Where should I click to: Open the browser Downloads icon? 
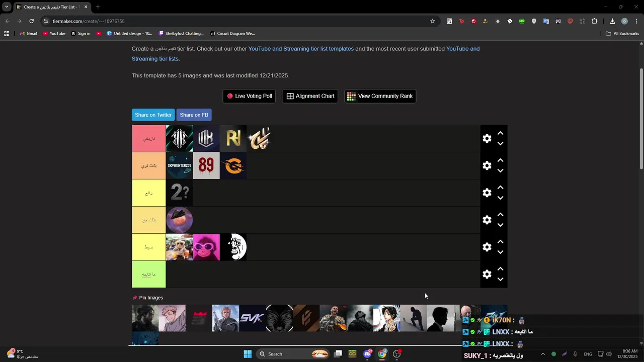(612, 21)
